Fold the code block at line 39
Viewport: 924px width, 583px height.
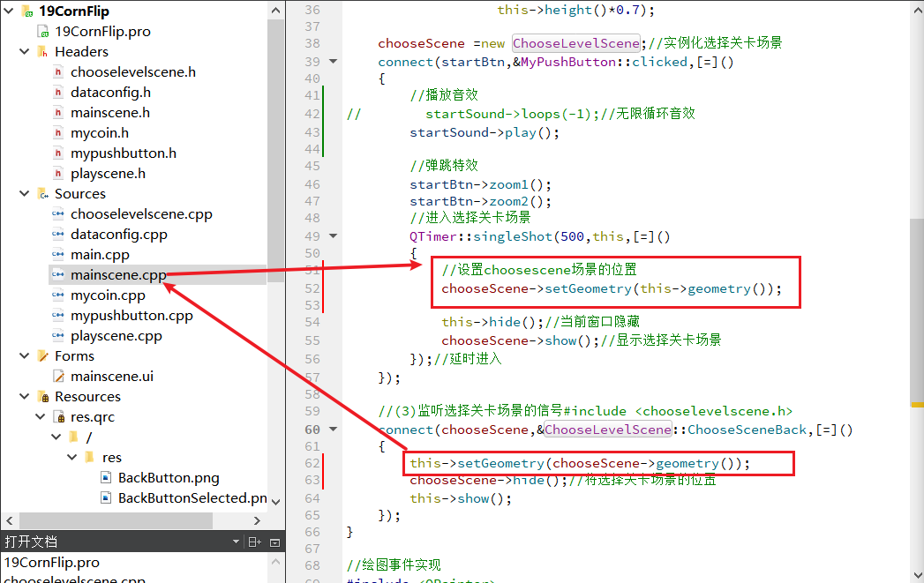coord(333,61)
